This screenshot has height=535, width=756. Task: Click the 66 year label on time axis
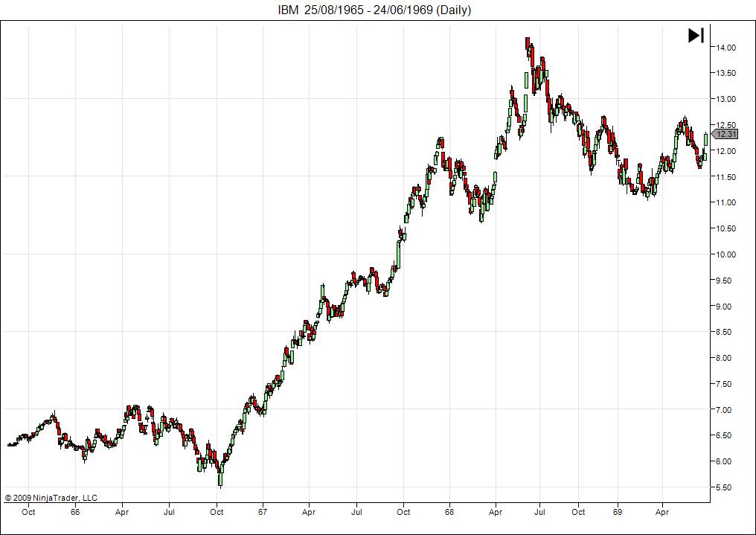(74, 513)
